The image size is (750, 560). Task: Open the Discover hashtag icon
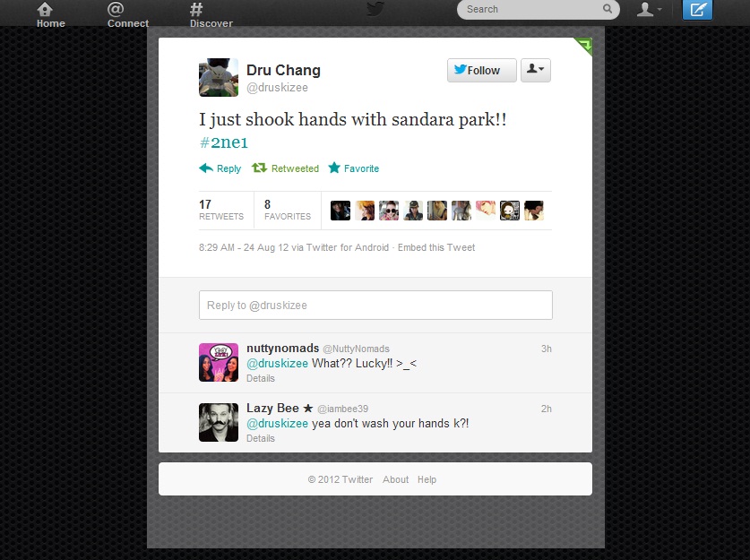click(x=196, y=9)
